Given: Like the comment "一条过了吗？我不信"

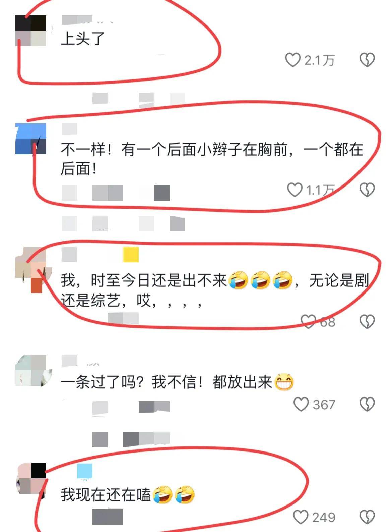Looking at the screenshot, I should pyautogui.click(x=301, y=404).
